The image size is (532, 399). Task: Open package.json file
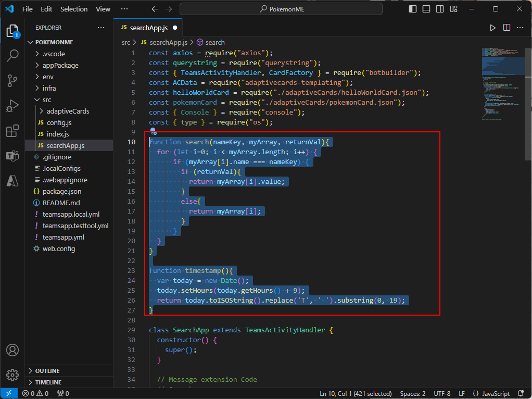[x=69, y=192]
